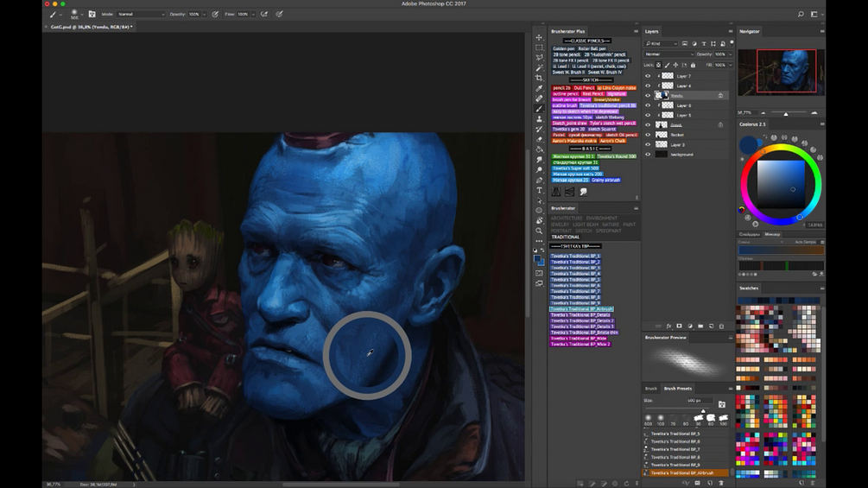Create a new layer via Layers panel icon
The image size is (868, 488).
pyautogui.click(x=712, y=326)
